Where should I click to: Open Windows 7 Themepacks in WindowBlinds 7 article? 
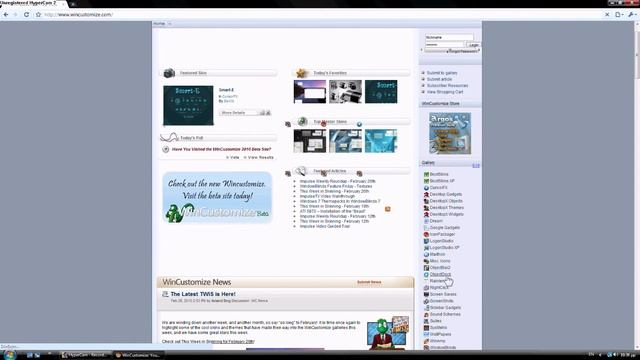pos(340,201)
